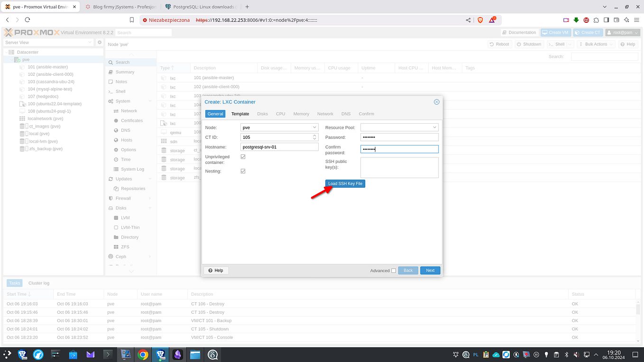Click inside the SSH public key field

tap(399, 167)
